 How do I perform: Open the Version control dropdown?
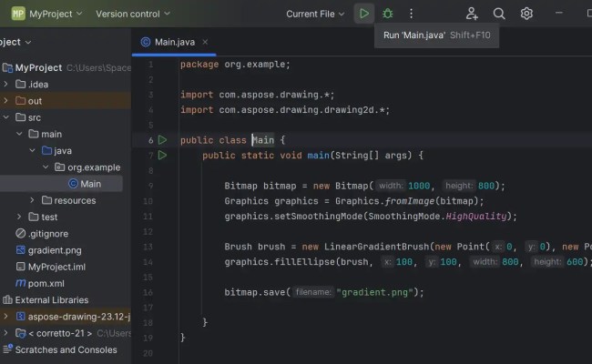coord(133,14)
